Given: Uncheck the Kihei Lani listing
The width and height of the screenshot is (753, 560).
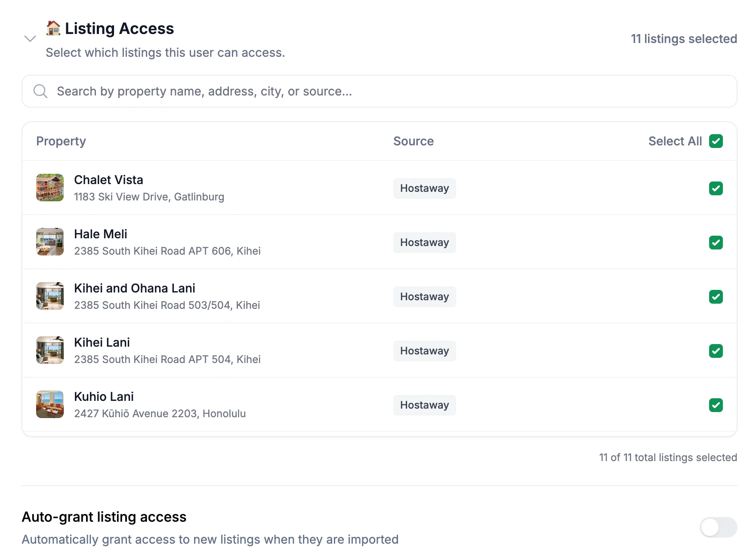Looking at the screenshot, I should (x=716, y=351).
